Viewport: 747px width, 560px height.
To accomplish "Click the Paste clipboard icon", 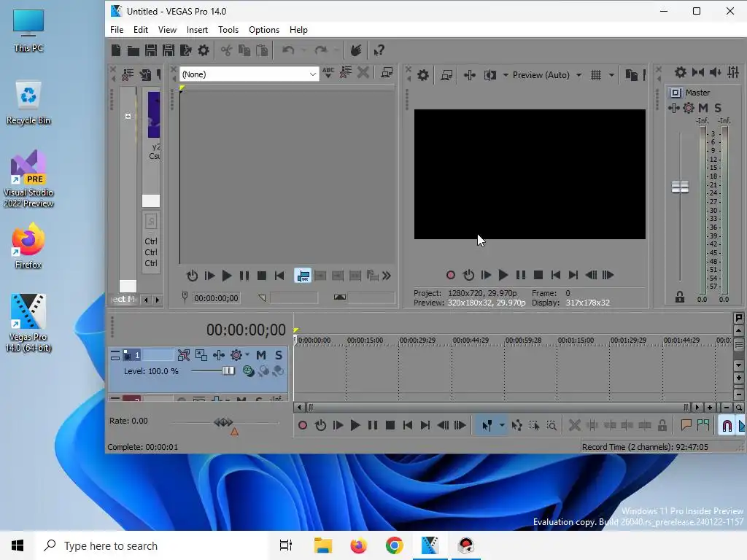I will pos(262,50).
